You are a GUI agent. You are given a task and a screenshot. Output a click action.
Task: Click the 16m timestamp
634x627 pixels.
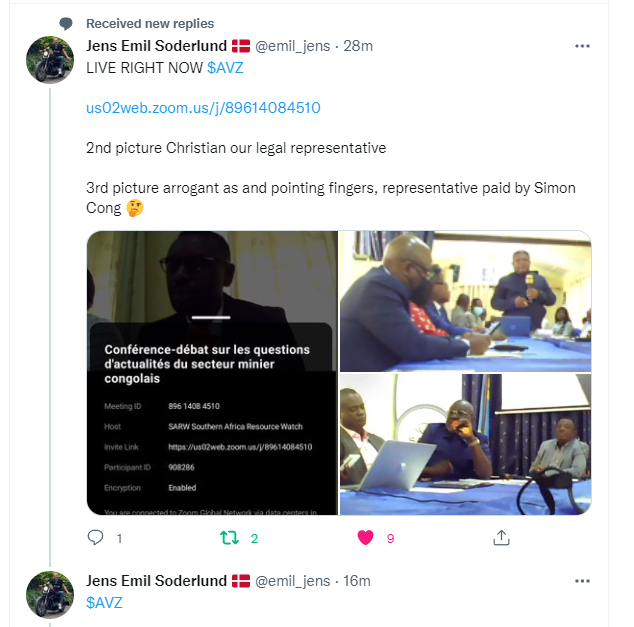tap(357, 581)
